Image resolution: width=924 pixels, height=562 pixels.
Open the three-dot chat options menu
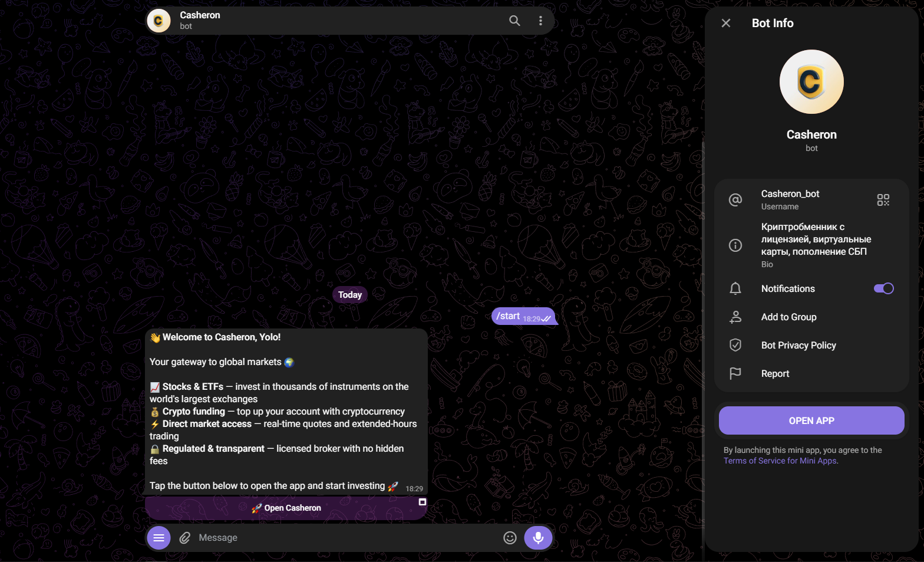(x=540, y=21)
